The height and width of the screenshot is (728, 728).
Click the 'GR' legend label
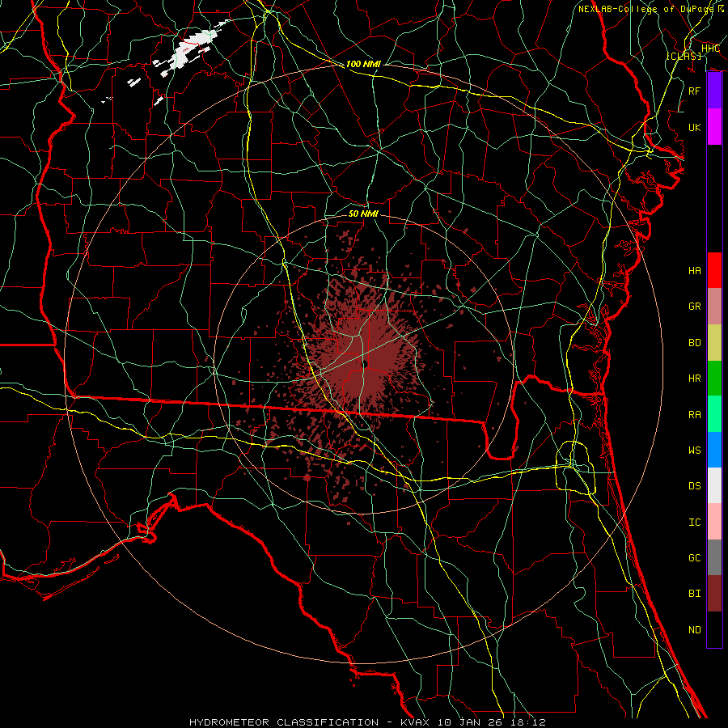pyautogui.click(x=695, y=306)
